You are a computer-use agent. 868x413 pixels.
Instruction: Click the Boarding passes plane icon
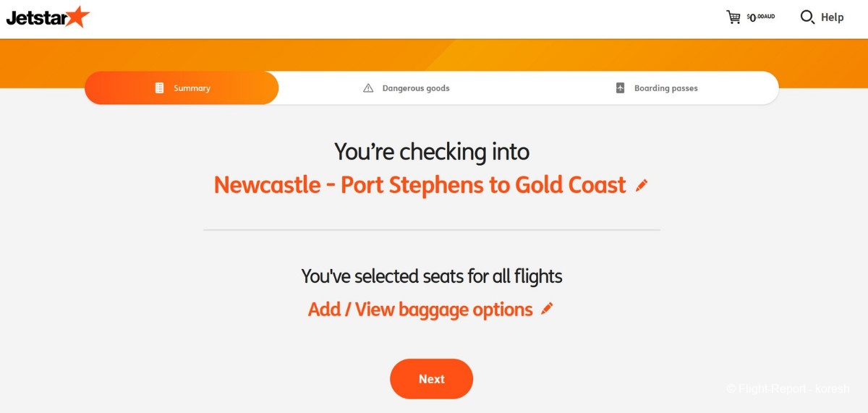pos(620,88)
